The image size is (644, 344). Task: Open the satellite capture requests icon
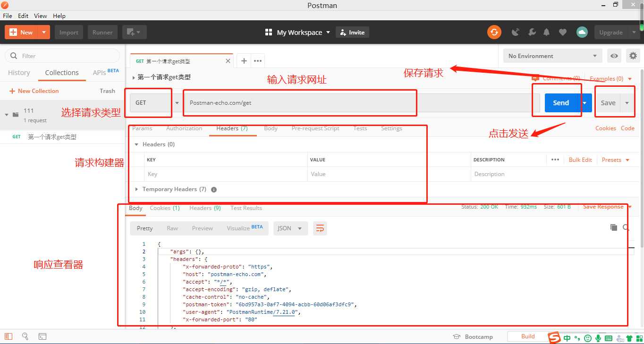pos(516,32)
